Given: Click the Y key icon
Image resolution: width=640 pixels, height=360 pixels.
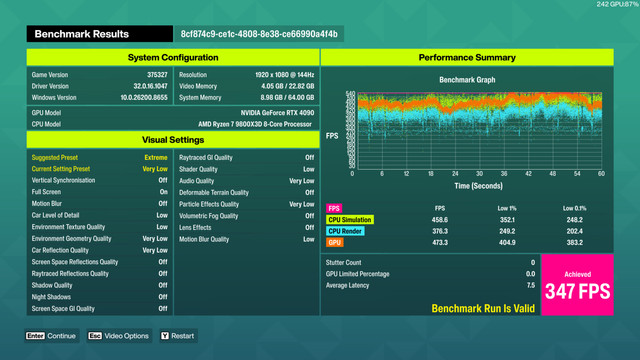Looking at the screenshot, I should (165, 336).
